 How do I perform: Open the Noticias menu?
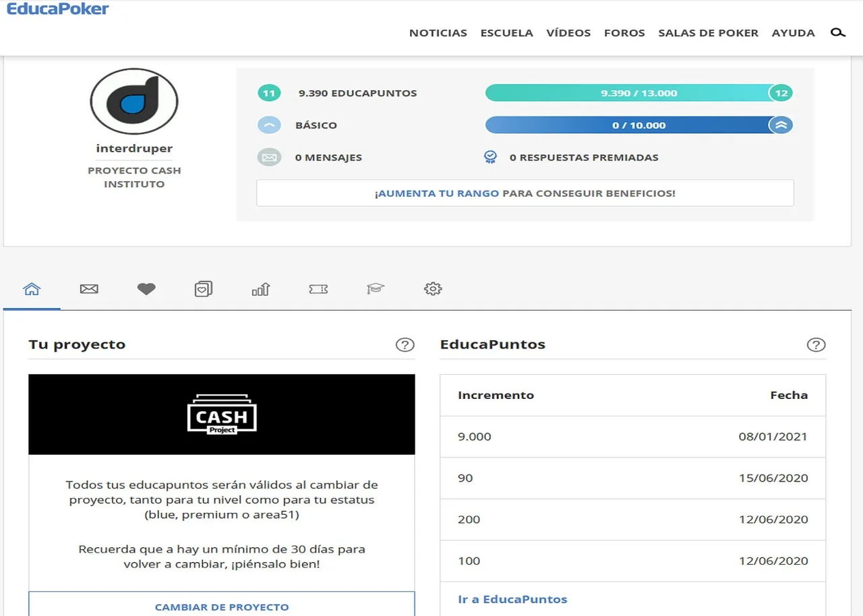[x=438, y=32]
